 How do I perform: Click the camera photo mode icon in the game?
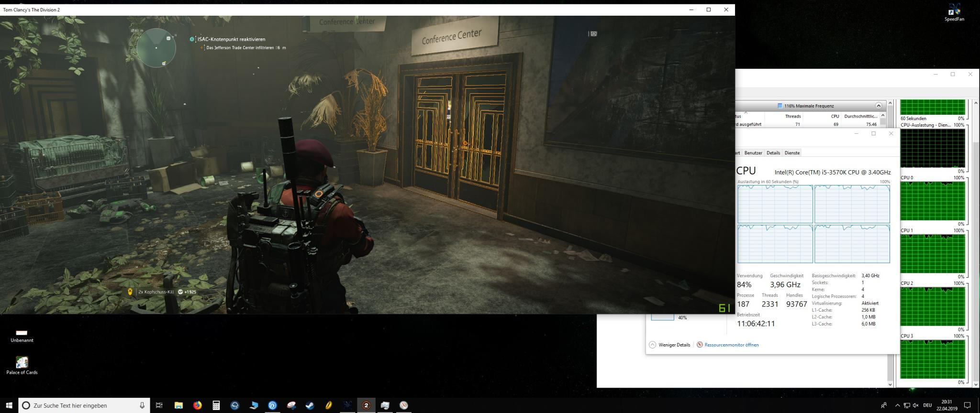[x=593, y=33]
